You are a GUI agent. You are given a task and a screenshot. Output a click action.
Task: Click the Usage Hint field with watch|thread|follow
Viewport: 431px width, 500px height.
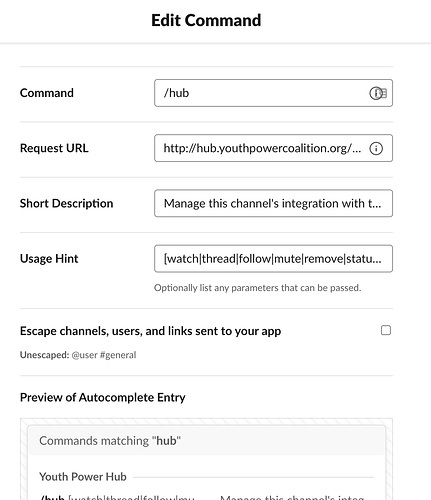tap(273, 259)
